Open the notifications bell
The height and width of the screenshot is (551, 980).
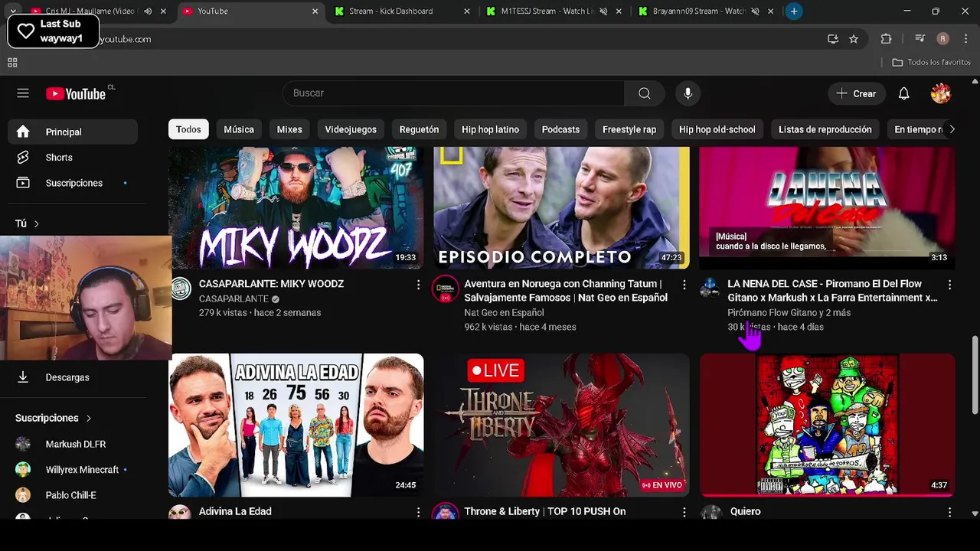(x=904, y=93)
